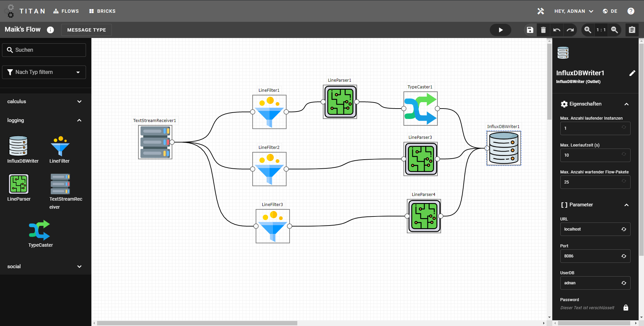This screenshot has width=644, height=326.
Task: Collapse the logging category
Action: [x=46, y=120]
